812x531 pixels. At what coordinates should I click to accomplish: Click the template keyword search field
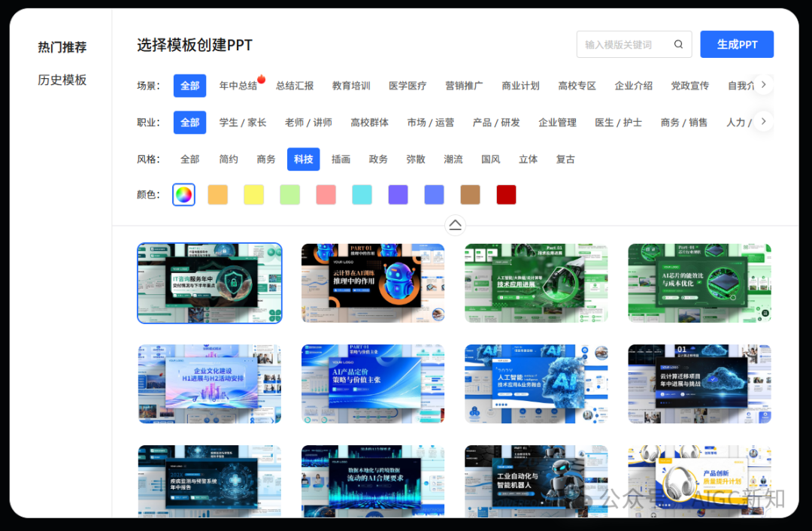[x=624, y=44]
